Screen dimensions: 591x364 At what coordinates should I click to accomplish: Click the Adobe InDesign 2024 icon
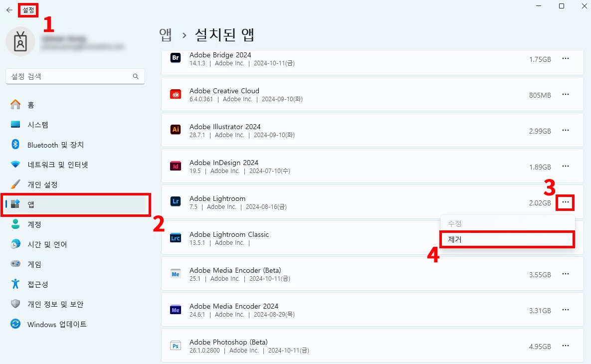pos(176,166)
